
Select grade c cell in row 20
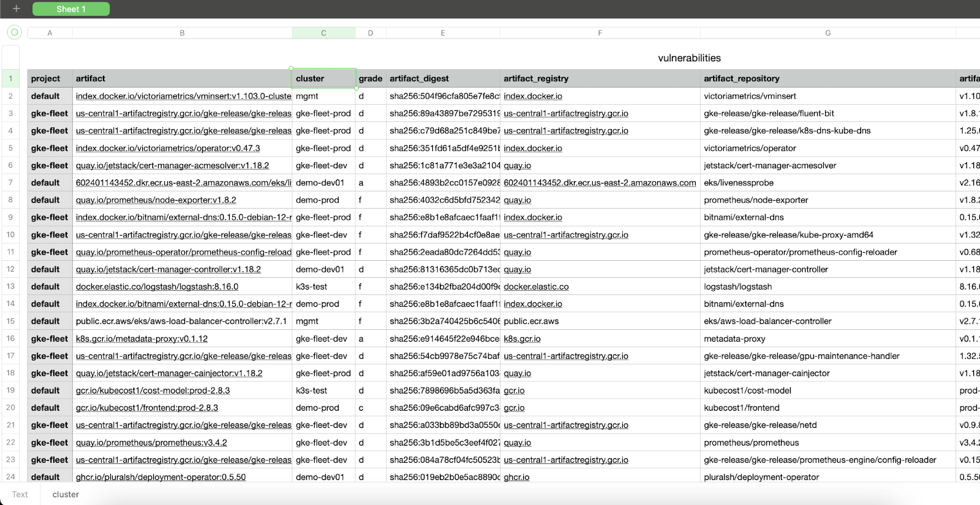tap(371, 408)
